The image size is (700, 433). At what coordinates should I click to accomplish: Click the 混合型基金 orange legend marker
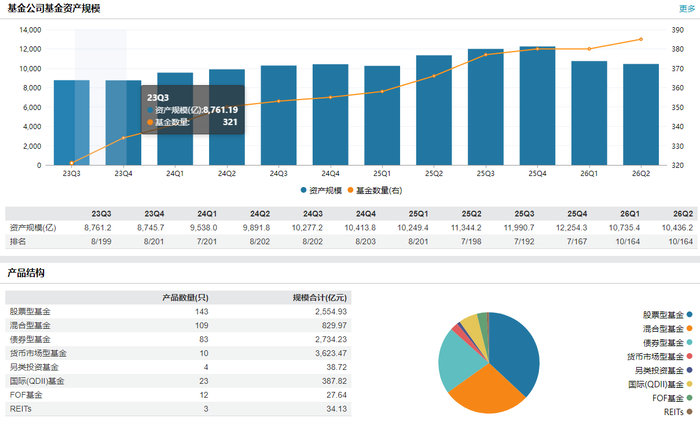click(690, 329)
